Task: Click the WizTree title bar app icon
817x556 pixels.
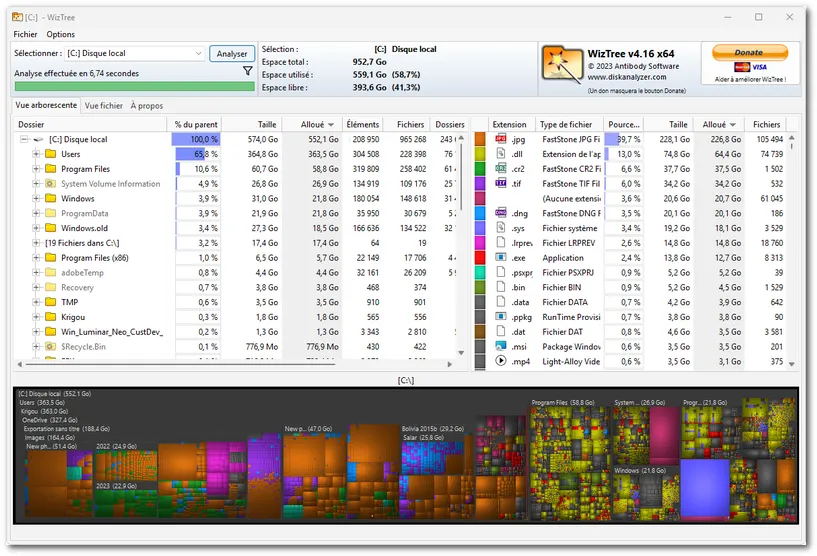Action: pos(17,17)
